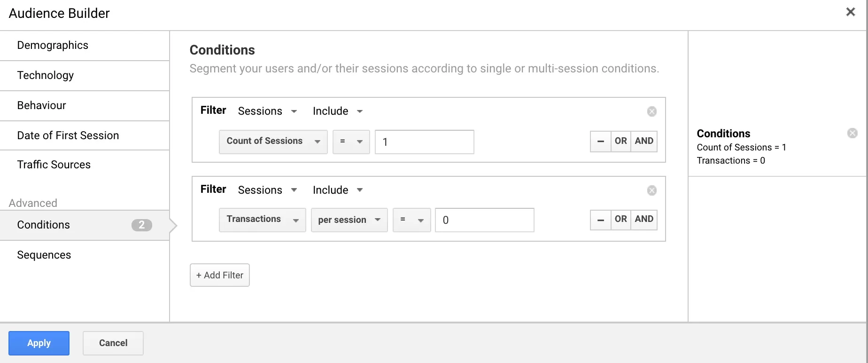868x363 pixels.
Task: Add AND condition to Count of Sessions row
Action: 643,141
